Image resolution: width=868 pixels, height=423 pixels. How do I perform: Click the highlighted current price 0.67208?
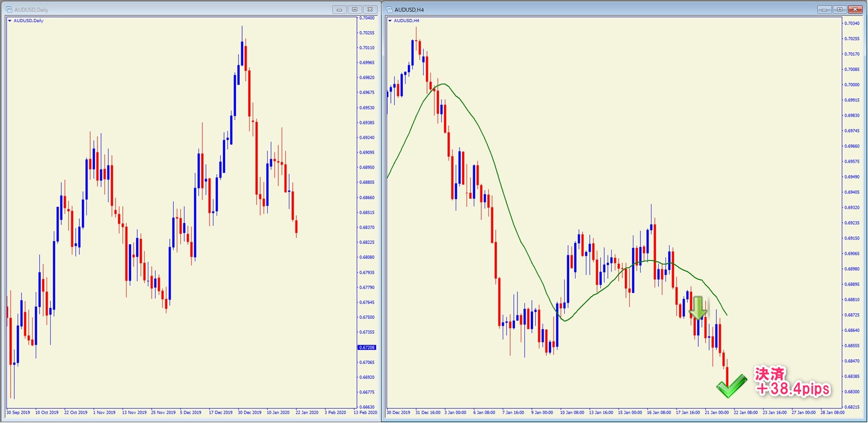367,347
